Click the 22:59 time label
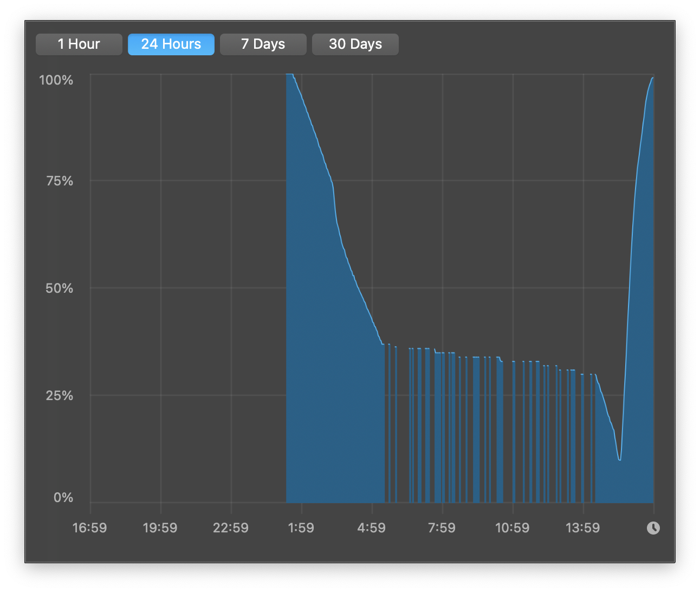 231,528
